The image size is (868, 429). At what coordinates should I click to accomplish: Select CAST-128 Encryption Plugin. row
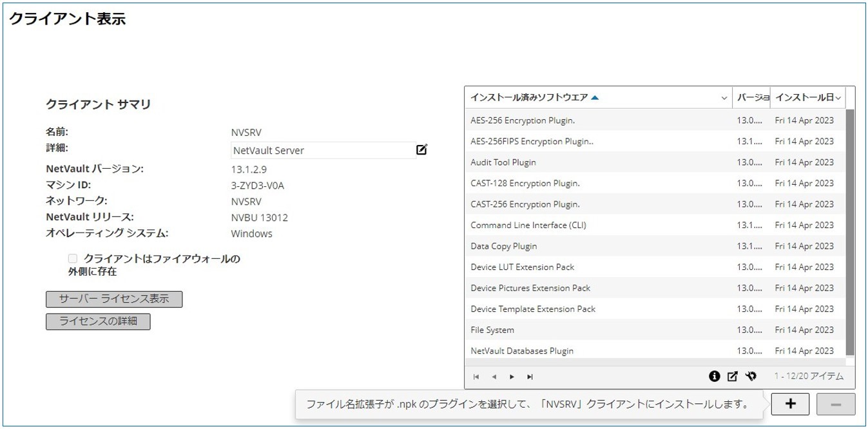[x=655, y=183]
